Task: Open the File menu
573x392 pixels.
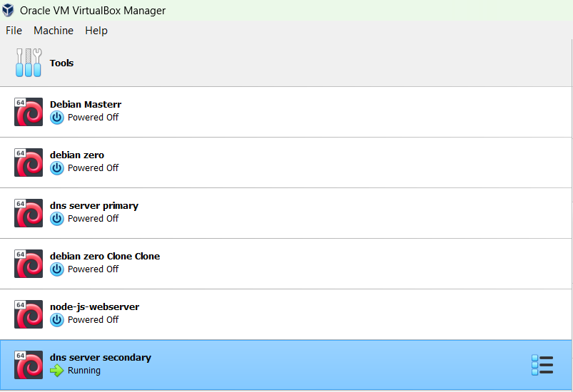Action: point(14,31)
